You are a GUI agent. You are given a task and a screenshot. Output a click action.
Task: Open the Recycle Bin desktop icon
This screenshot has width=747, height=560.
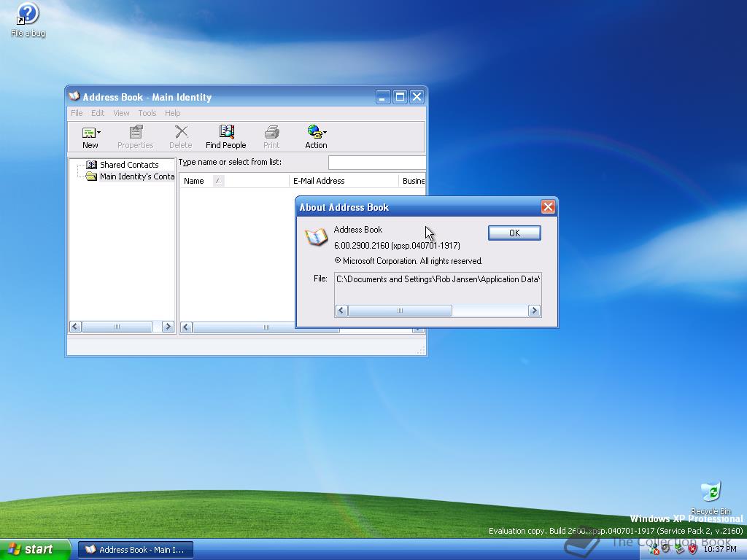pos(711,498)
